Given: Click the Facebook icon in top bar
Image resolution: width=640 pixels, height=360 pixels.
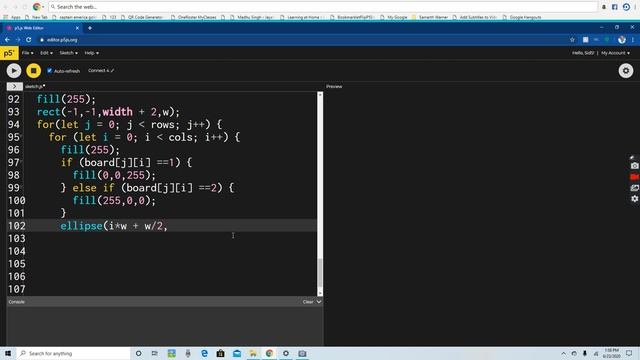Looking at the screenshot, I should pyautogui.click(x=615, y=7).
